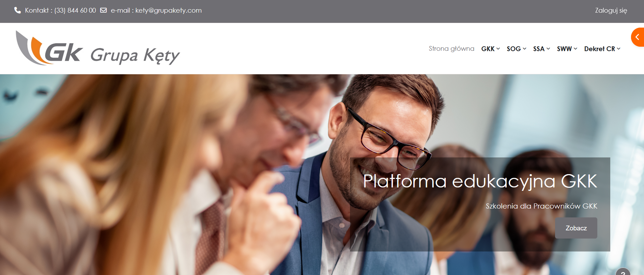Click Zaloguj się to log in
This screenshot has width=644, height=275.
tap(611, 11)
